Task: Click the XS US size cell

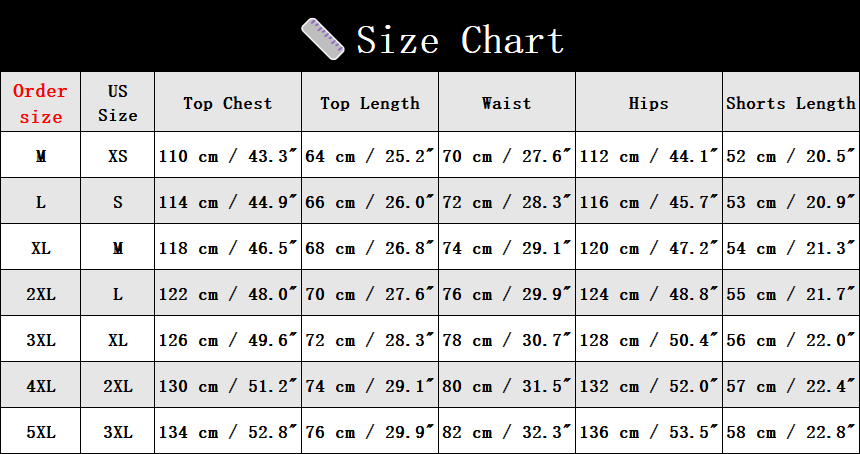Action: 118,156
